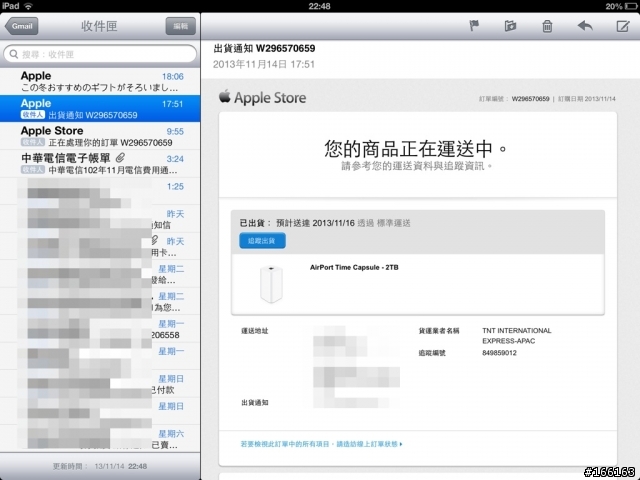Tap the 更新時間 status at bottom
640x480 pixels.
100,466
